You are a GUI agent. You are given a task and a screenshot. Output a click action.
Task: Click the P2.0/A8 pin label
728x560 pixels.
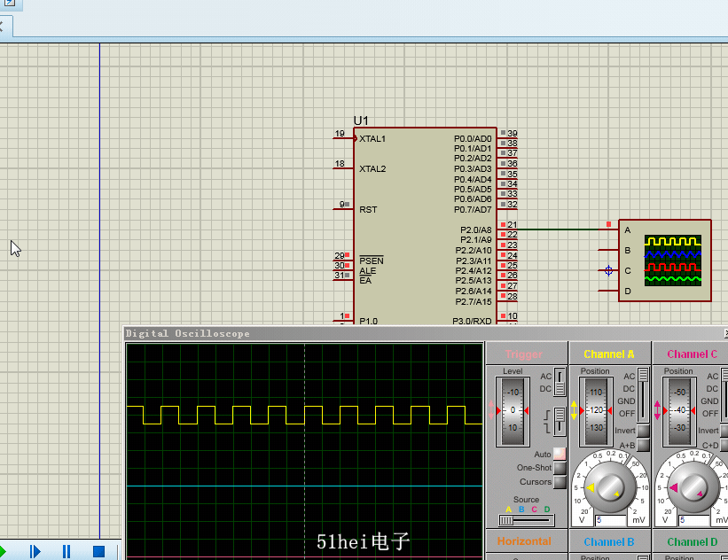click(475, 229)
